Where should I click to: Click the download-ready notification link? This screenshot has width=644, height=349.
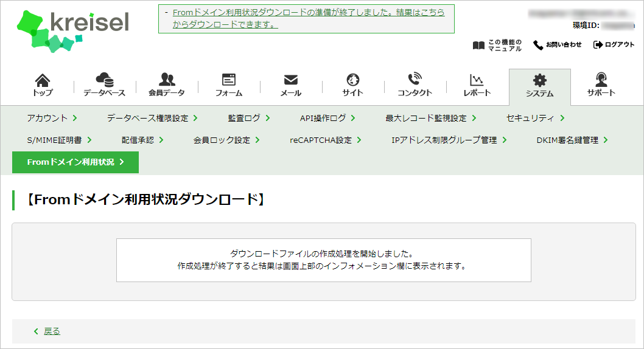(309, 18)
